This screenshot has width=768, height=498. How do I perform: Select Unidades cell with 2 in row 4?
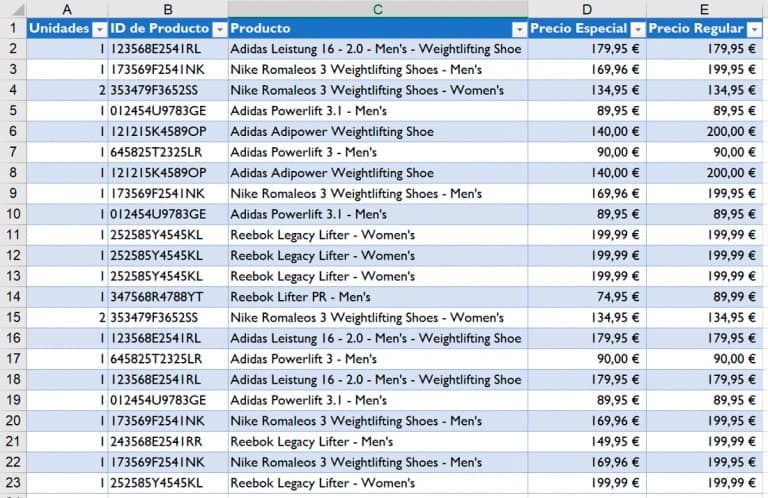point(67,90)
